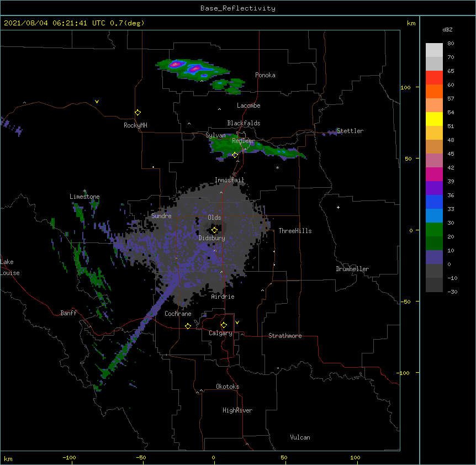Pick the slate blue 0-10 dBZ swatch

click(x=434, y=257)
